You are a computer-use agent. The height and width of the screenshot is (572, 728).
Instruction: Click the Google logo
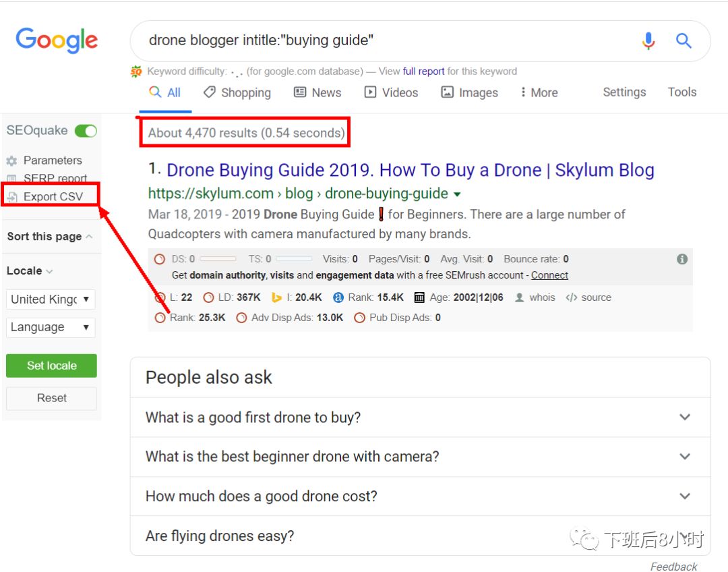pyautogui.click(x=57, y=40)
